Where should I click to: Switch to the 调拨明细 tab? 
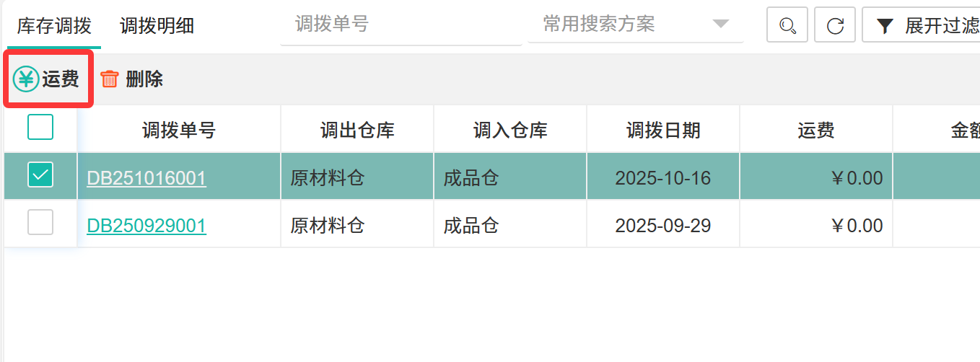[x=157, y=27]
